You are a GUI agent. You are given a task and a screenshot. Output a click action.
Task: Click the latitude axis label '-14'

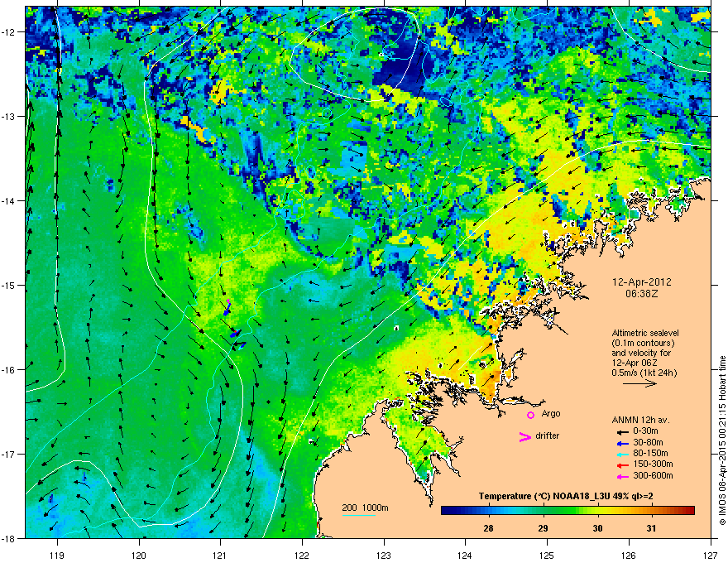tap(8, 200)
